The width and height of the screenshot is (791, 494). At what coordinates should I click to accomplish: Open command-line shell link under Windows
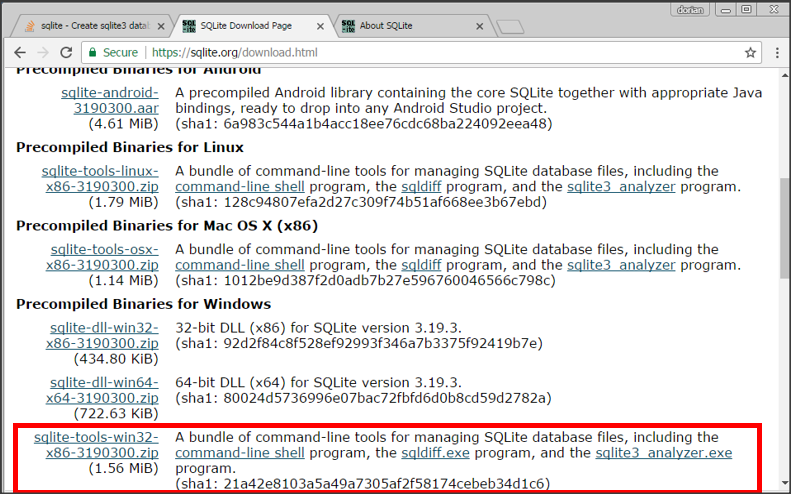coord(240,453)
